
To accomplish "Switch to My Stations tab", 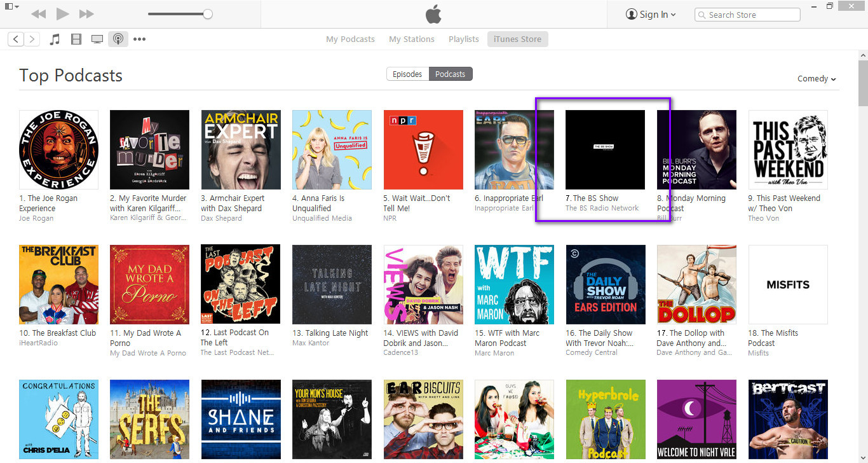I will pos(412,39).
